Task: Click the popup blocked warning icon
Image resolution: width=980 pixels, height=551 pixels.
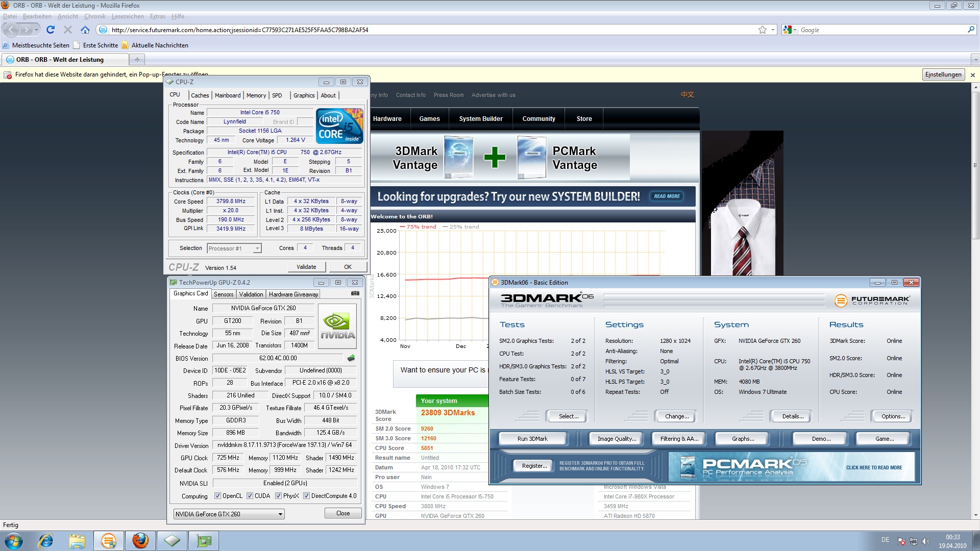Action: [x=8, y=75]
